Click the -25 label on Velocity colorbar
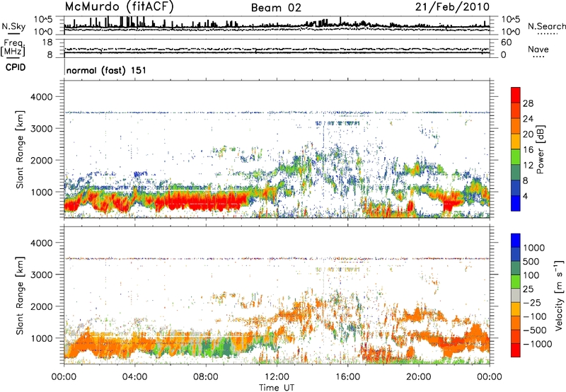This screenshot has height=392, width=566. click(531, 303)
